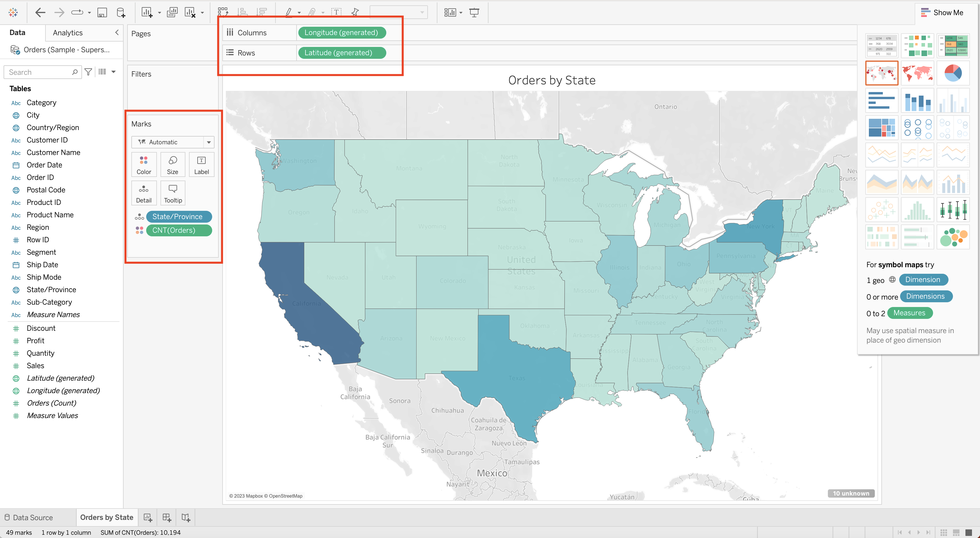This screenshot has height=538, width=980.
Task: Select the pie chart in Show Me
Action: tap(953, 73)
